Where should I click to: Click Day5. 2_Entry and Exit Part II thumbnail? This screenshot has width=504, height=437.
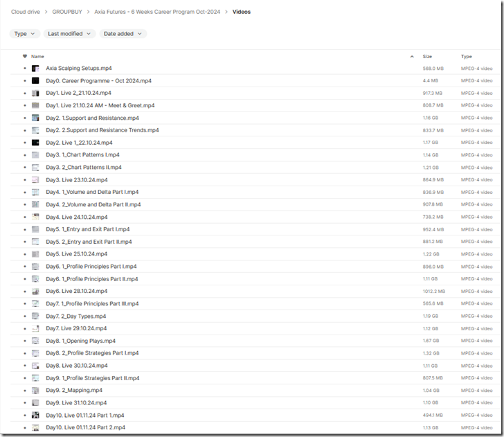pyautogui.click(x=35, y=242)
